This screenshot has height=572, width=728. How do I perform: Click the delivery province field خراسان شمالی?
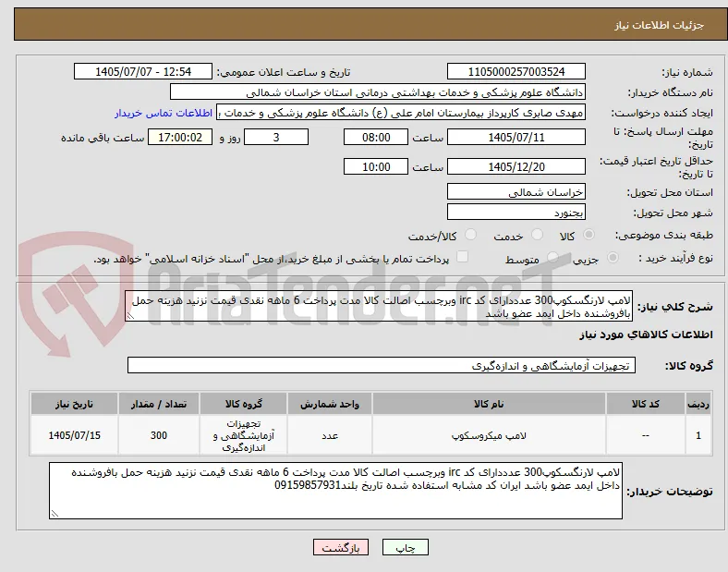pyautogui.click(x=516, y=192)
